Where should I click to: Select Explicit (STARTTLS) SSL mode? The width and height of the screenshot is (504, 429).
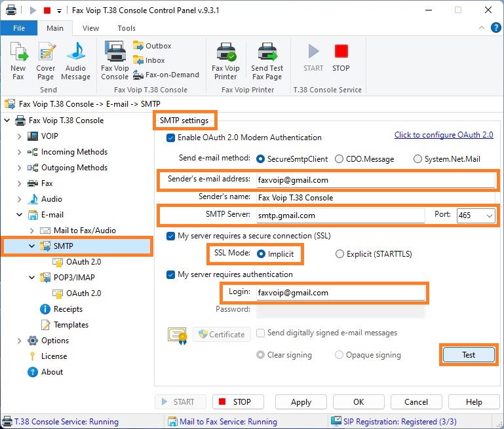[339, 254]
